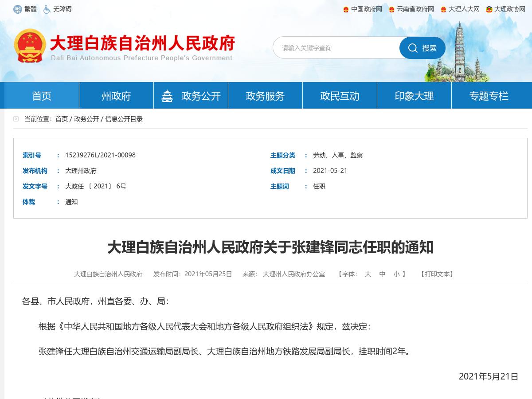Select the 政务服务 menu item
The height and width of the screenshot is (399, 532).
click(265, 95)
